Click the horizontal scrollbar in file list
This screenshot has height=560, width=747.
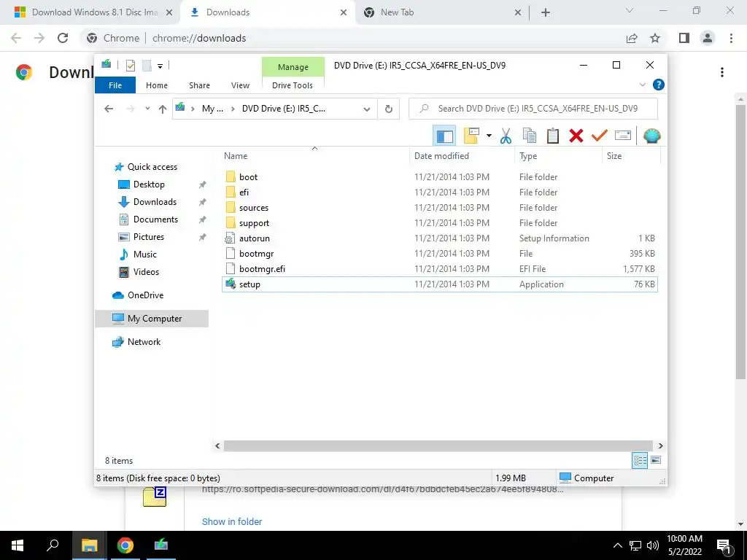[x=438, y=446]
